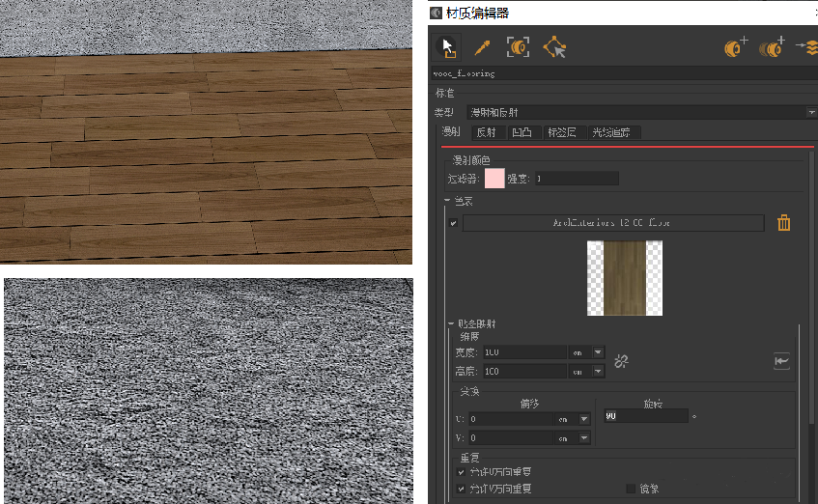Click the eyedropper material picker icon
Image resolution: width=818 pixels, height=504 pixels.
pos(482,46)
